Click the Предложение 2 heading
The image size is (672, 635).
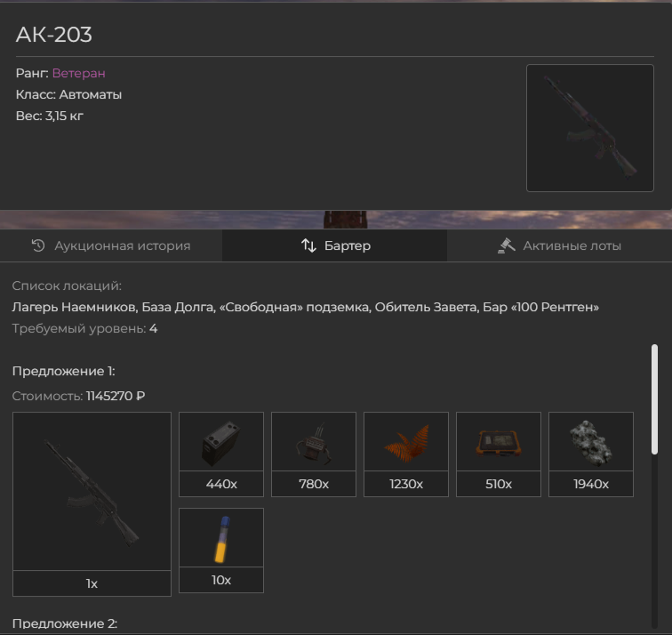[x=65, y=623]
